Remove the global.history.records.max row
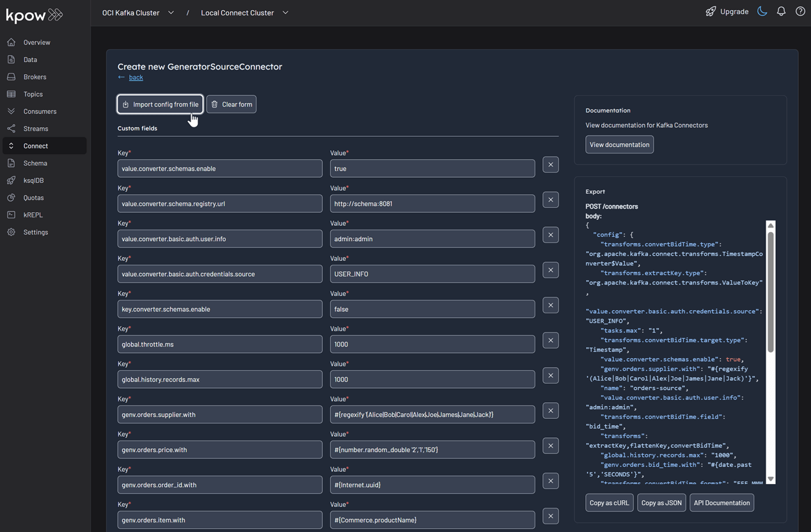 point(551,375)
